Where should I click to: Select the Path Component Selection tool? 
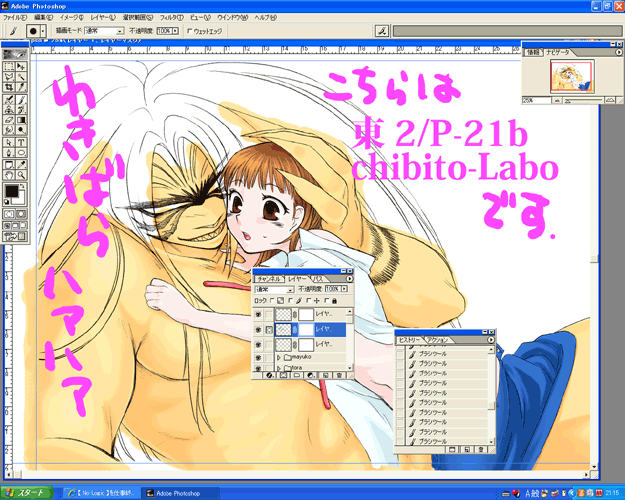[9, 142]
